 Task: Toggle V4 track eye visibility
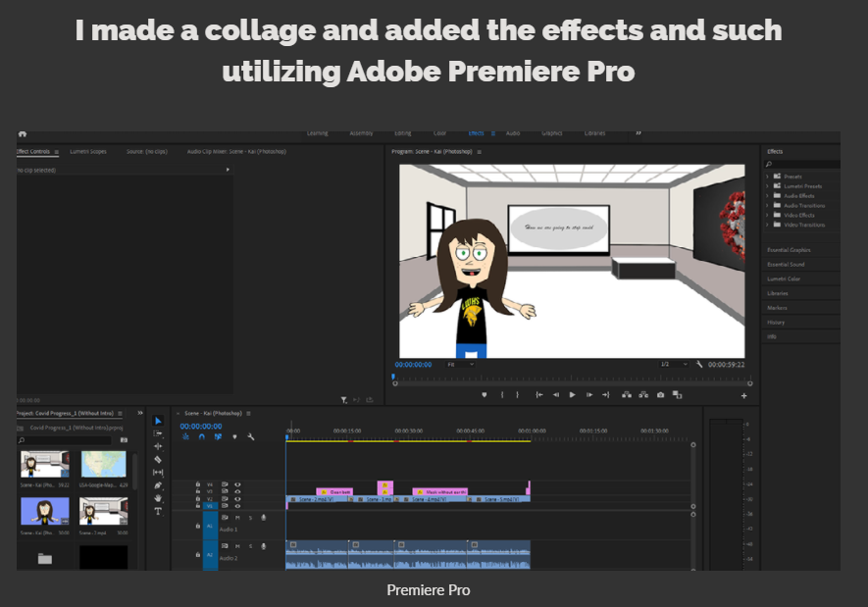coord(237,484)
